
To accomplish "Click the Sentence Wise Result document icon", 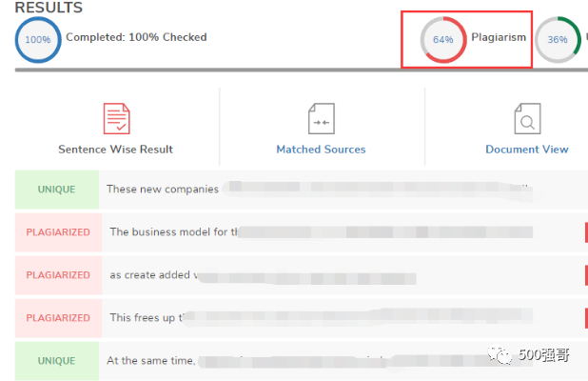I will coord(117,119).
